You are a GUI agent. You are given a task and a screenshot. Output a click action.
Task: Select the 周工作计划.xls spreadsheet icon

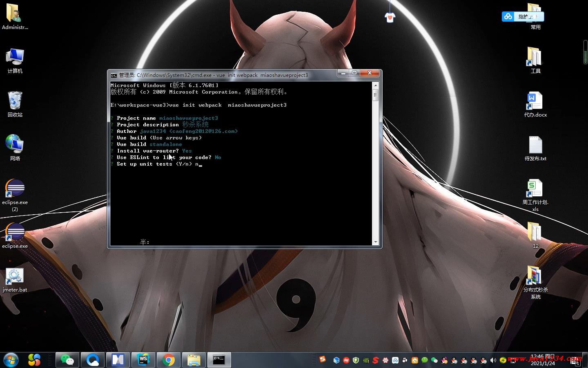[x=535, y=195]
